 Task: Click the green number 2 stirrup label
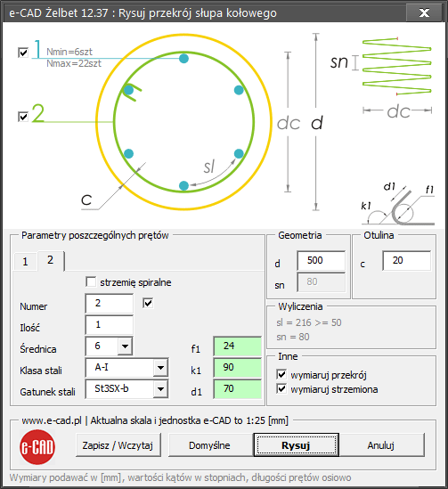38,113
